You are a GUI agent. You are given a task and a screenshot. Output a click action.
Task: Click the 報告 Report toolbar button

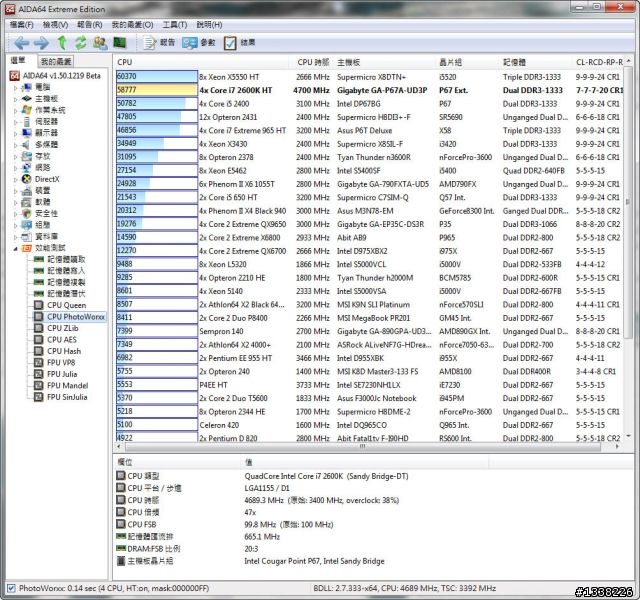click(159, 42)
